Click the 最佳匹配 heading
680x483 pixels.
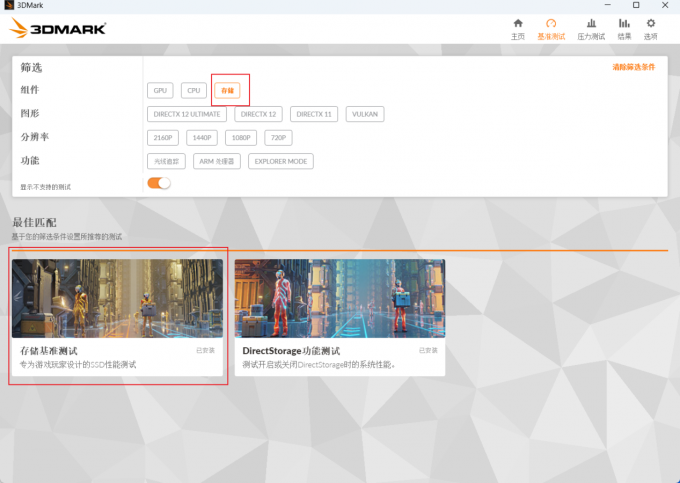pos(34,222)
